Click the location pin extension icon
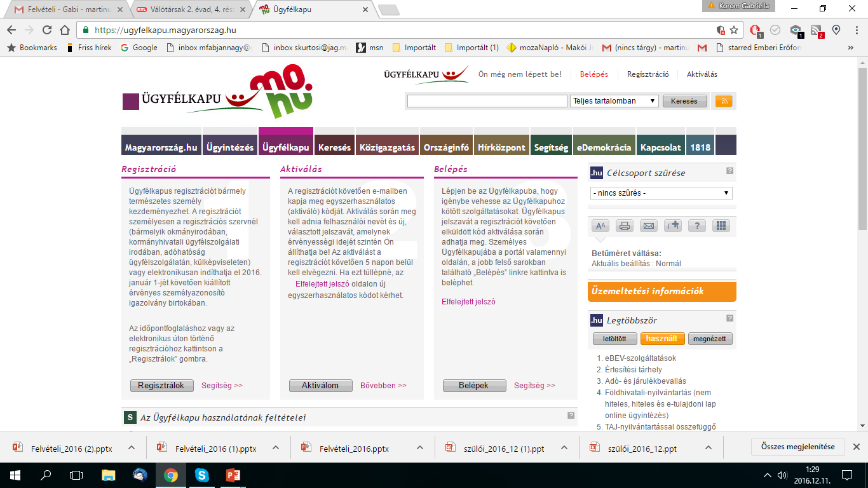Viewport: 868px width, 488px height. 836,30
